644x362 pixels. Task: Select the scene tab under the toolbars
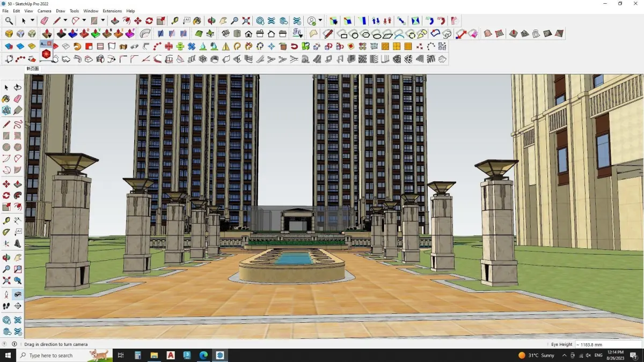(x=33, y=69)
